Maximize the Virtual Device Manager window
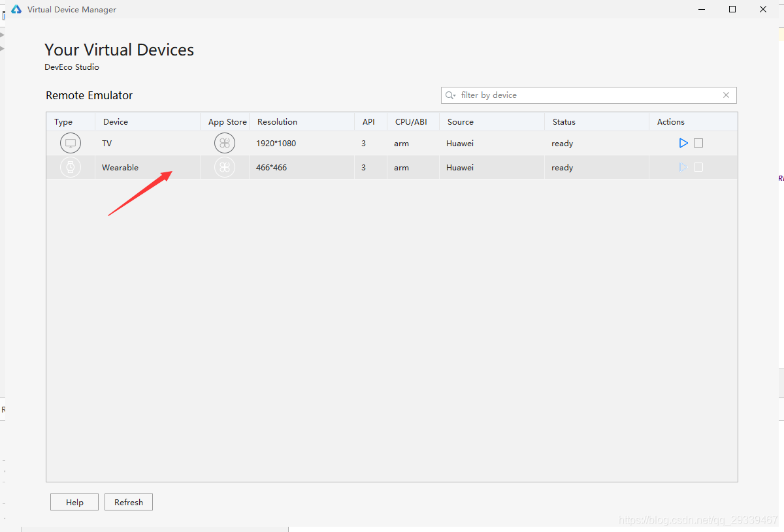The width and height of the screenshot is (784, 532). (x=732, y=9)
